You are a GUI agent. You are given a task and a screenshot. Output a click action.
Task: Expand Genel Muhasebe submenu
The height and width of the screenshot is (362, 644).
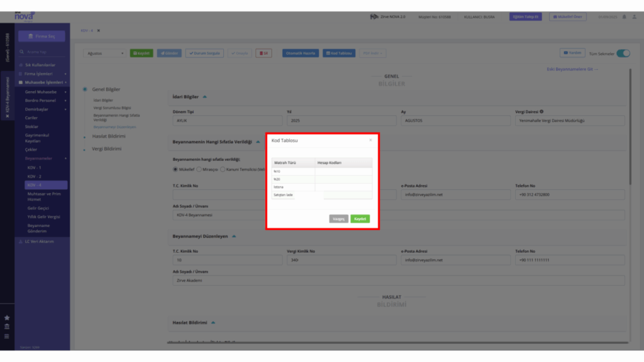coord(45,92)
